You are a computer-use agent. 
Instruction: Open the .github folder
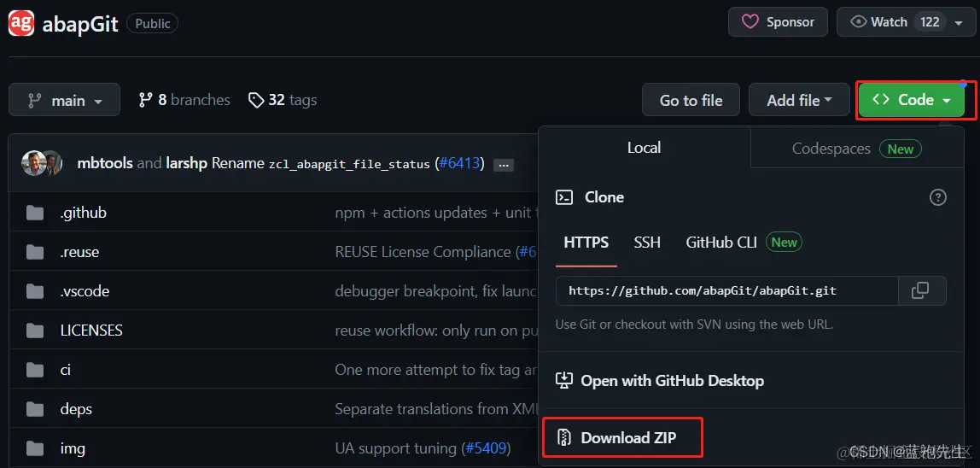pyautogui.click(x=83, y=213)
